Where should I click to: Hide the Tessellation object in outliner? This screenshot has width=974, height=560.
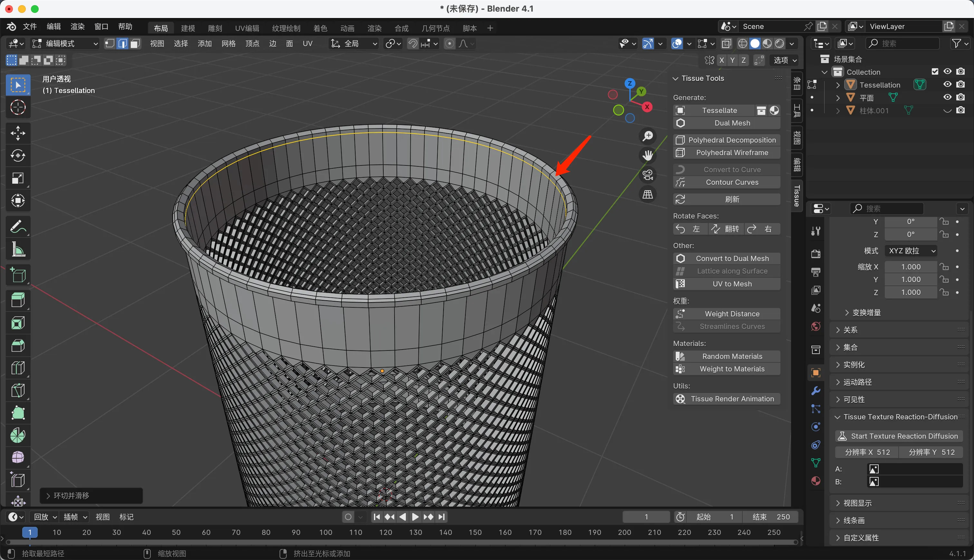click(947, 85)
